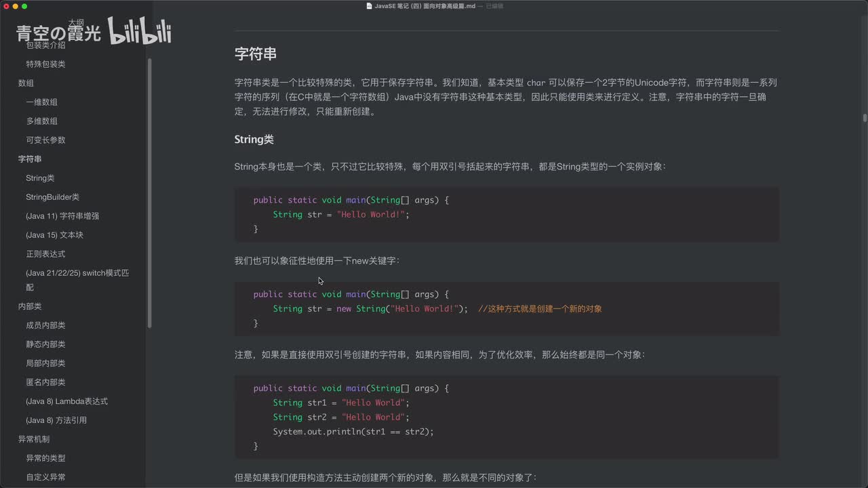
Task: Open 正则表达式 in the outline
Action: [x=45, y=253]
